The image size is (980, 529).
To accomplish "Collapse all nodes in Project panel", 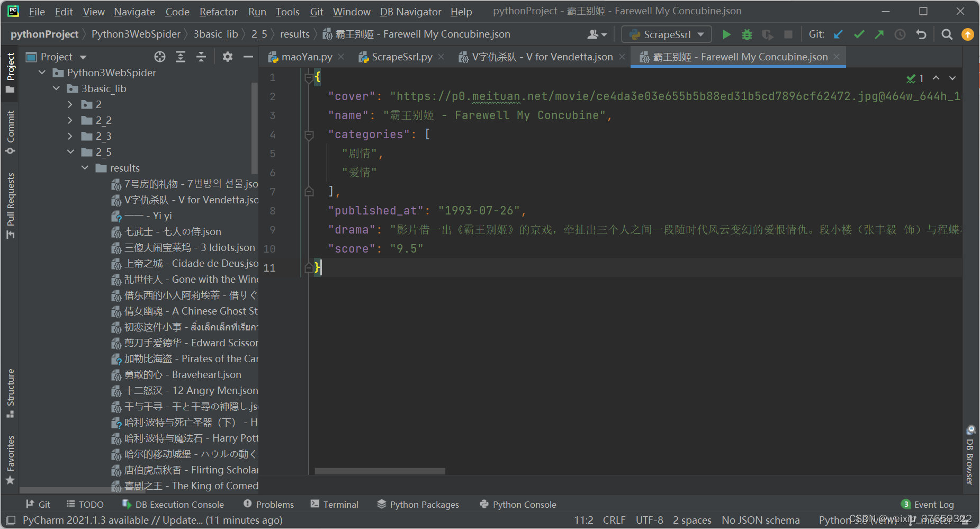I will 201,57.
